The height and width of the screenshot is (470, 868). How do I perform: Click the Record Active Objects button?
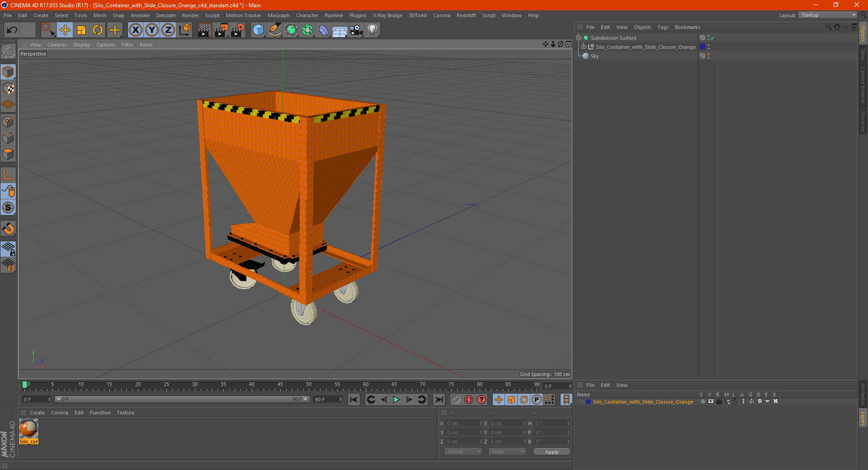[456, 399]
